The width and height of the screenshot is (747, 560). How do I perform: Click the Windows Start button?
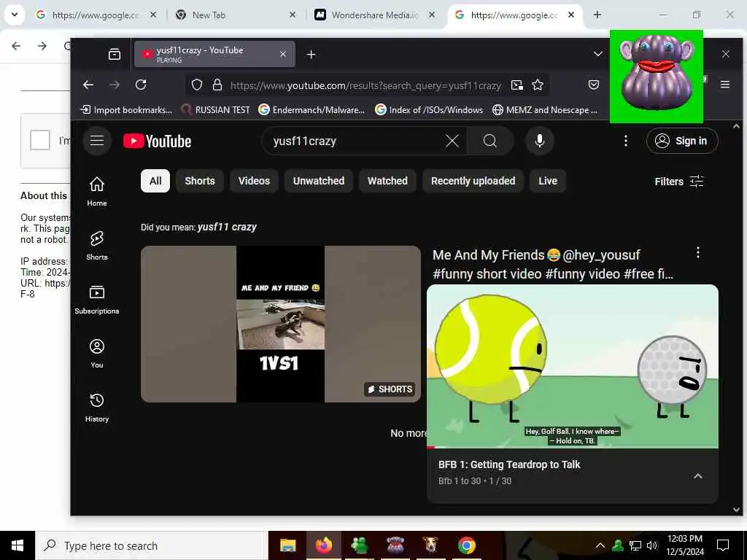(18, 545)
